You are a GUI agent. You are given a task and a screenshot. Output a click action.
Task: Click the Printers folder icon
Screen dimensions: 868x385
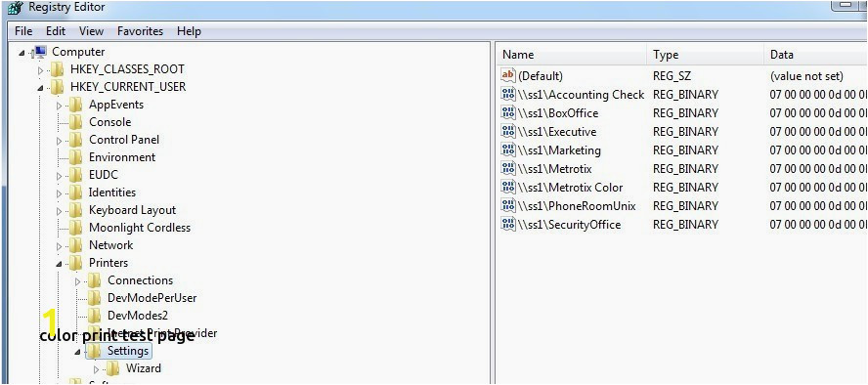click(76, 263)
